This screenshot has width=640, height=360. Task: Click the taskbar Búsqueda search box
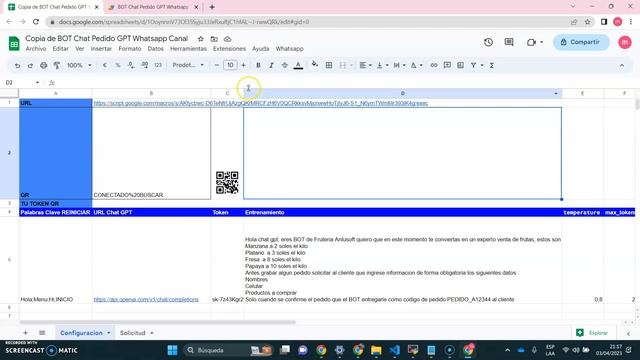(x=229, y=350)
